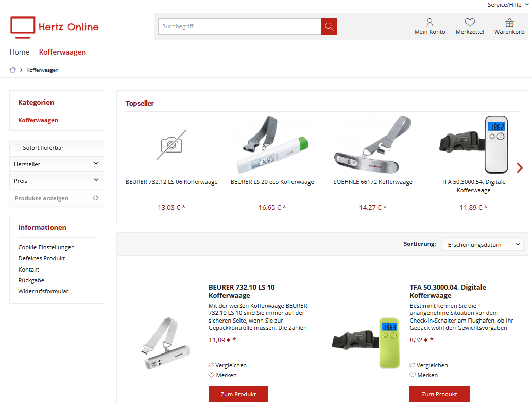
Task: Click the Topseller heading
Action: (x=140, y=103)
